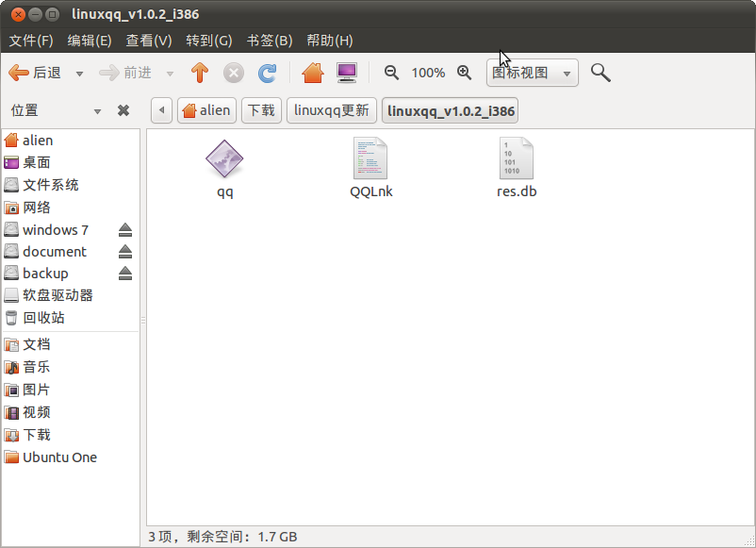The height and width of the screenshot is (548, 756).
Task: Select the QQLnk text file icon
Action: pos(370,158)
